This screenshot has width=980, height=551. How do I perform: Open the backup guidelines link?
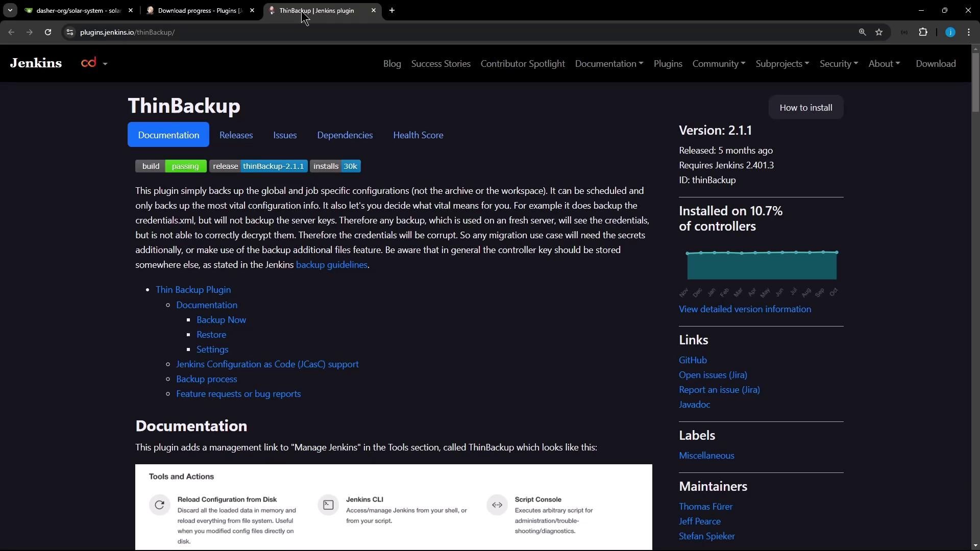[x=331, y=265]
